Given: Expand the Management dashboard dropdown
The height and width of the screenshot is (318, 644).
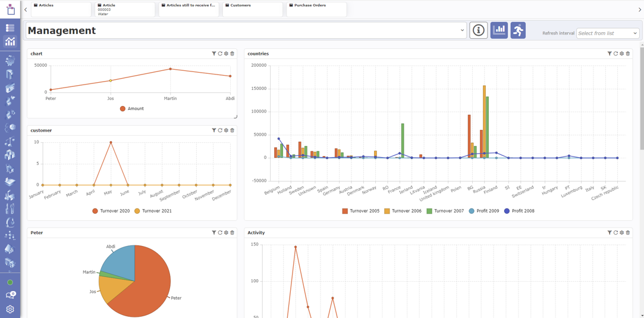Looking at the screenshot, I should [462, 30].
